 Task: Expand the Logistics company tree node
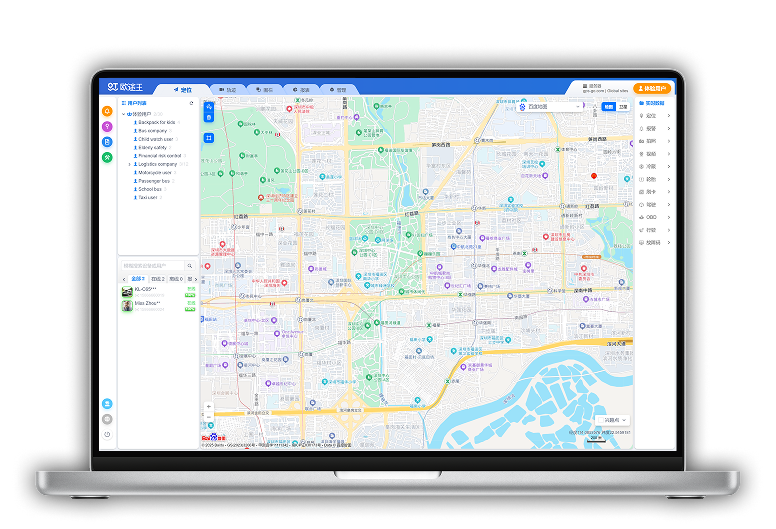[x=130, y=163]
